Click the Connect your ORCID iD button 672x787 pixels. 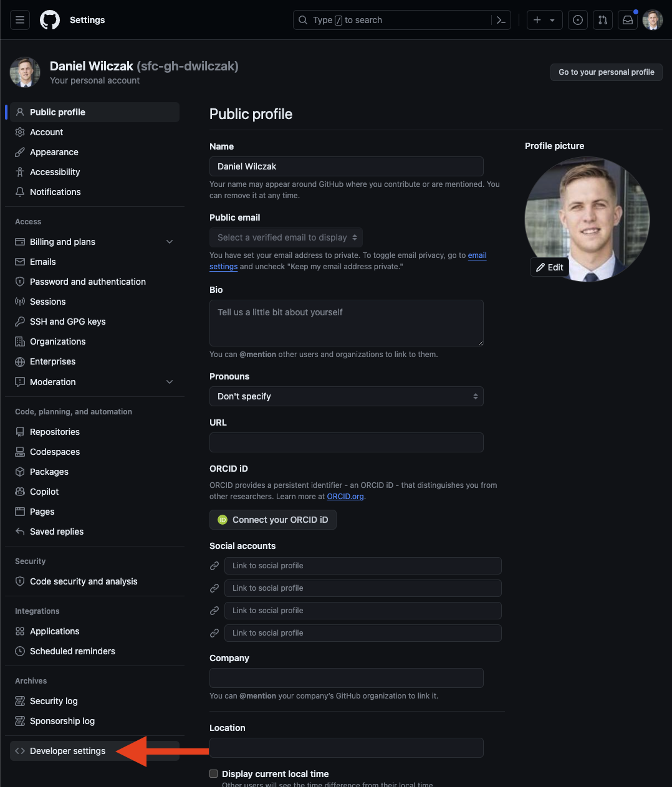[273, 520]
